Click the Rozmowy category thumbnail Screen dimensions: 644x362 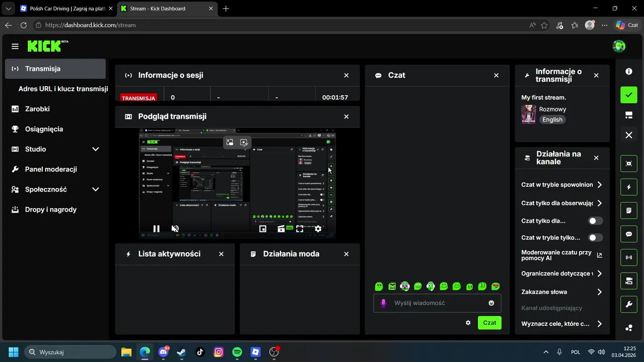click(x=528, y=114)
